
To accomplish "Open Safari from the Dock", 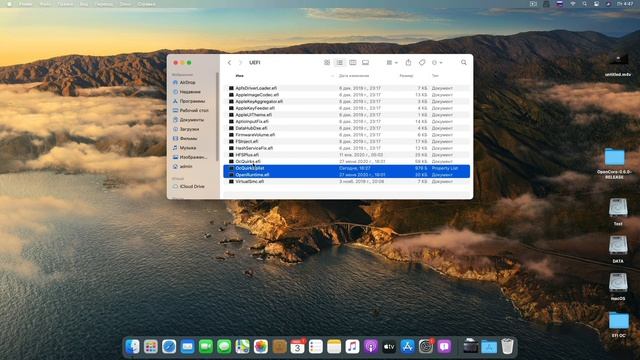I will (169, 347).
